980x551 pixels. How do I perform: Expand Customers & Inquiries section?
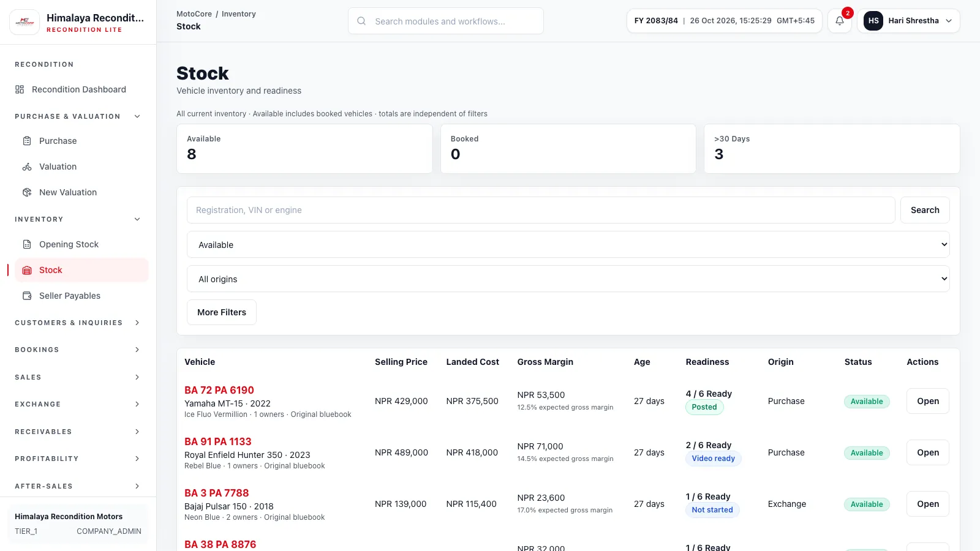click(x=137, y=323)
